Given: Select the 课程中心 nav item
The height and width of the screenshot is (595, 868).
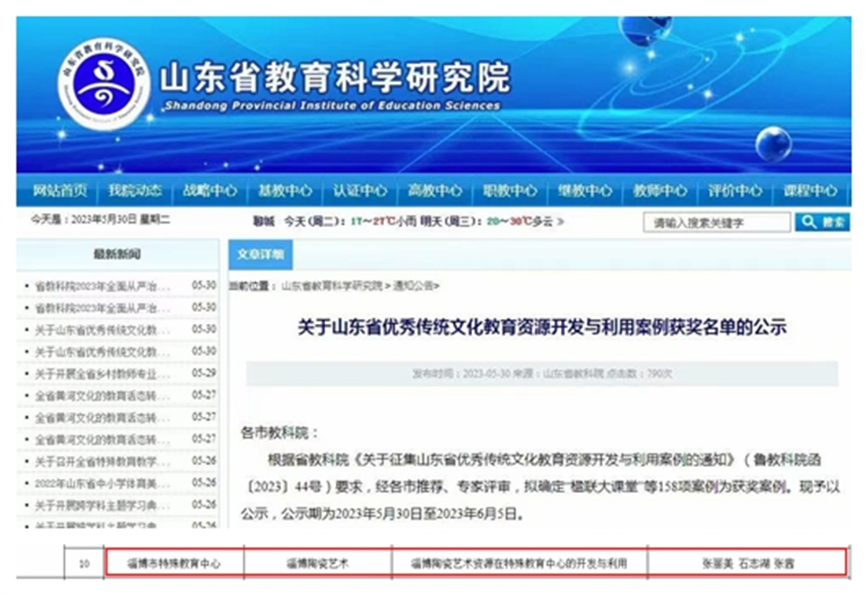Looking at the screenshot, I should click(810, 191).
